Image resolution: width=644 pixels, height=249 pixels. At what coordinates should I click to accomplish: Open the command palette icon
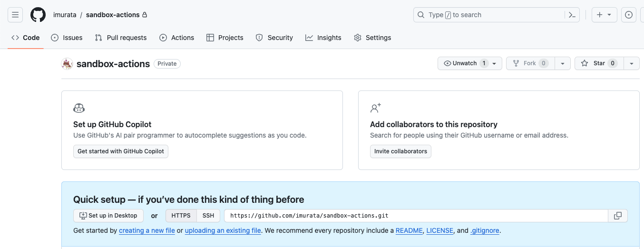click(x=572, y=15)
